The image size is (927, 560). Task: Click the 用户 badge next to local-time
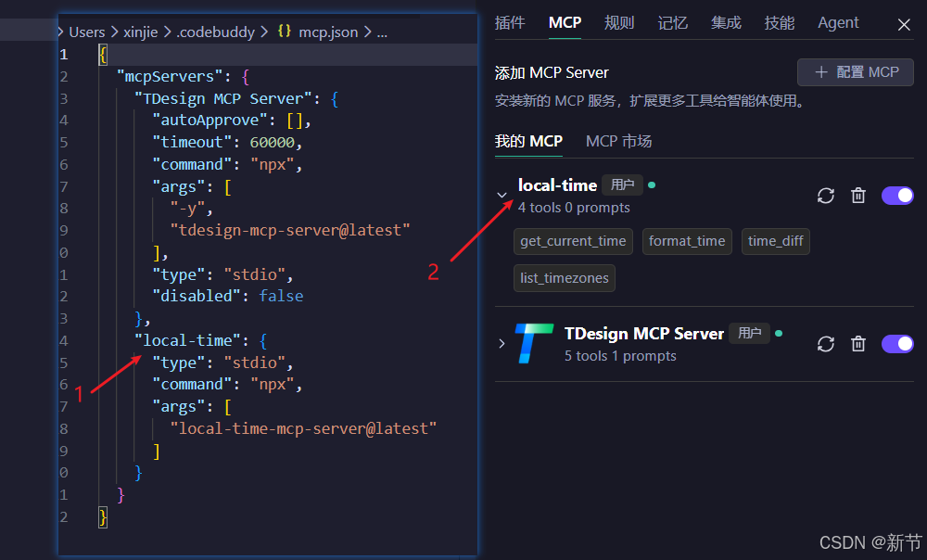point(622,185)
